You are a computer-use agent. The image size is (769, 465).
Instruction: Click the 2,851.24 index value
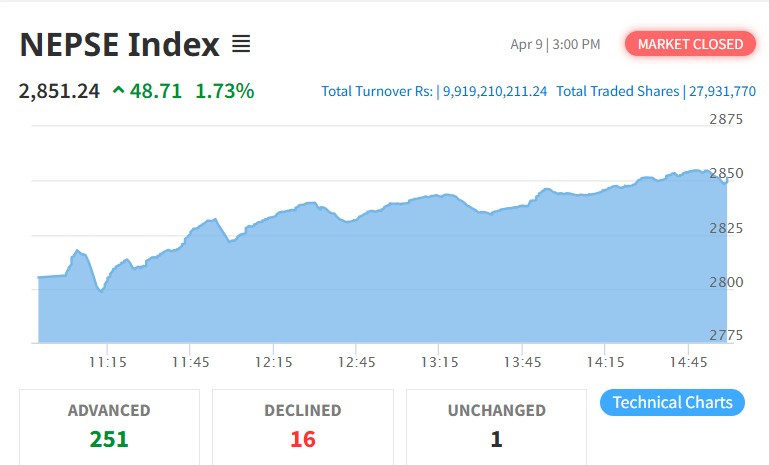[59, 91]
